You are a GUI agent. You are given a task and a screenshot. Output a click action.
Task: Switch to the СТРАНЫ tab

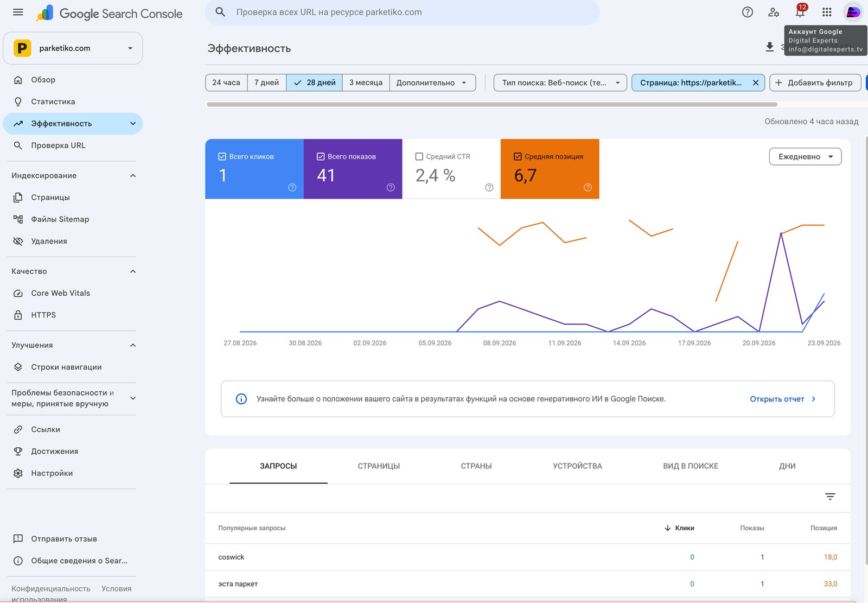pos(476,466)
